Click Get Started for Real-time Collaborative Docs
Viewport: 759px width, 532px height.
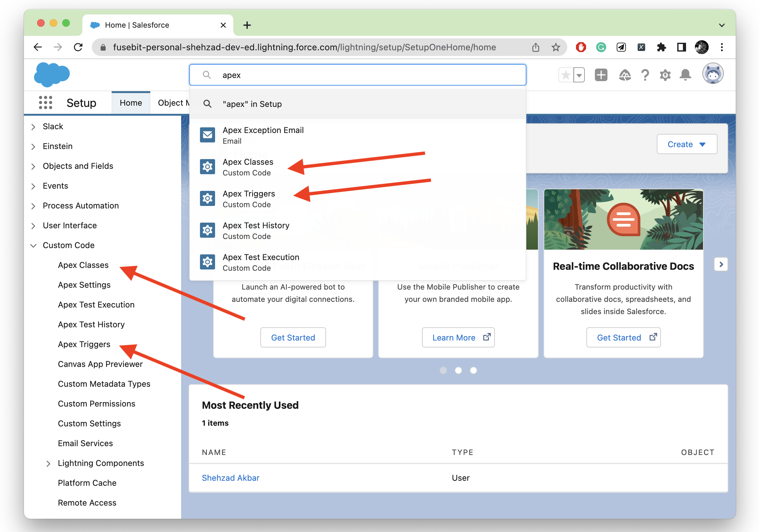(623, 337)
